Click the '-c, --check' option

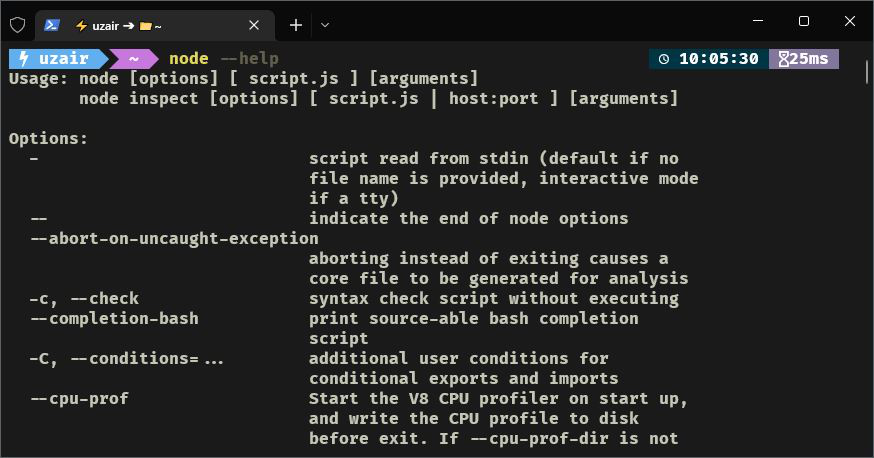84,299
